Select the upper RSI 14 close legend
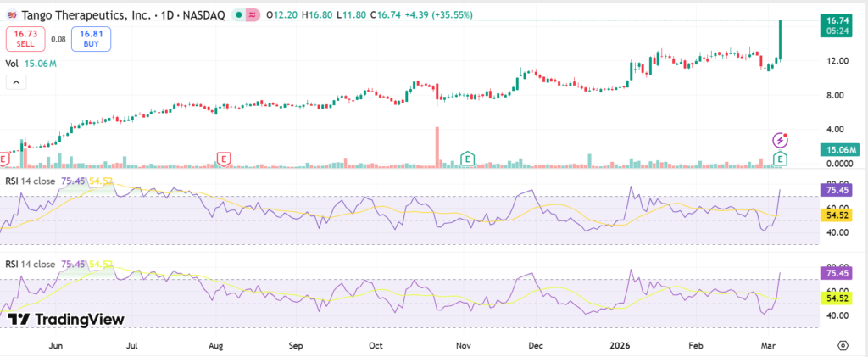 30,181
